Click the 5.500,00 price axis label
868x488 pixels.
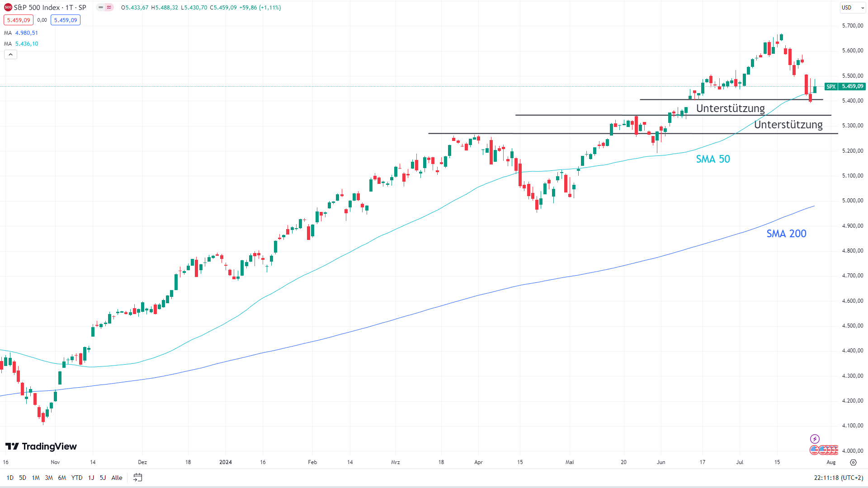[x=853, y=76]
